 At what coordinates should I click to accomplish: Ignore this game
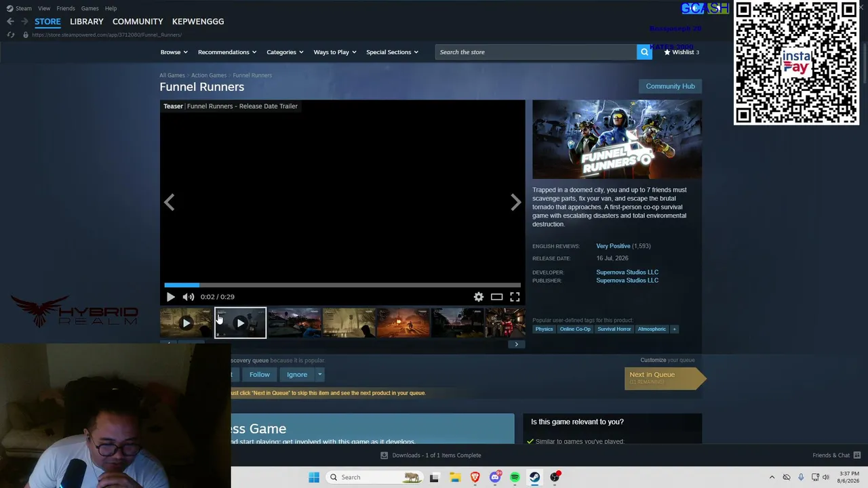tap(297, 375)
